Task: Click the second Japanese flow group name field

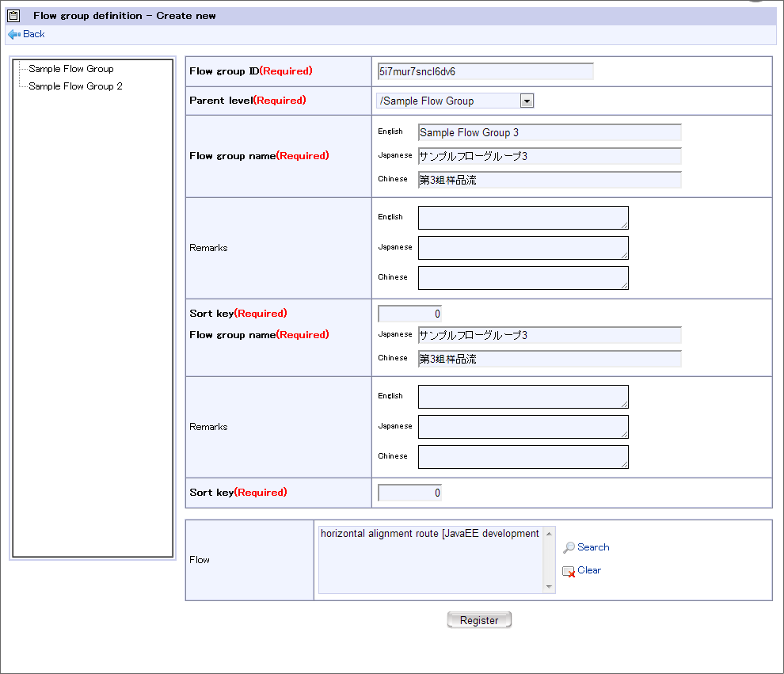Action: tap(550, 335)
